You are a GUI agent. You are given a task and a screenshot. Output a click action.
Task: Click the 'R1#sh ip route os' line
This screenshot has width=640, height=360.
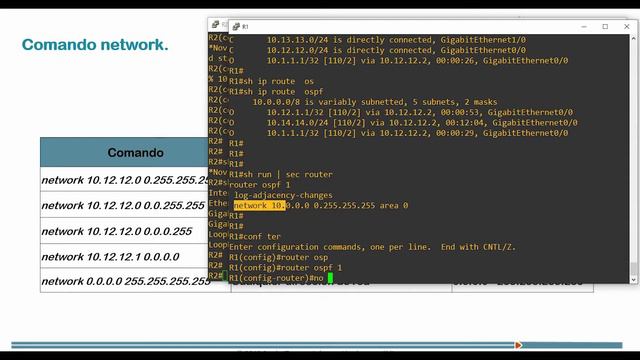point(271,81)
